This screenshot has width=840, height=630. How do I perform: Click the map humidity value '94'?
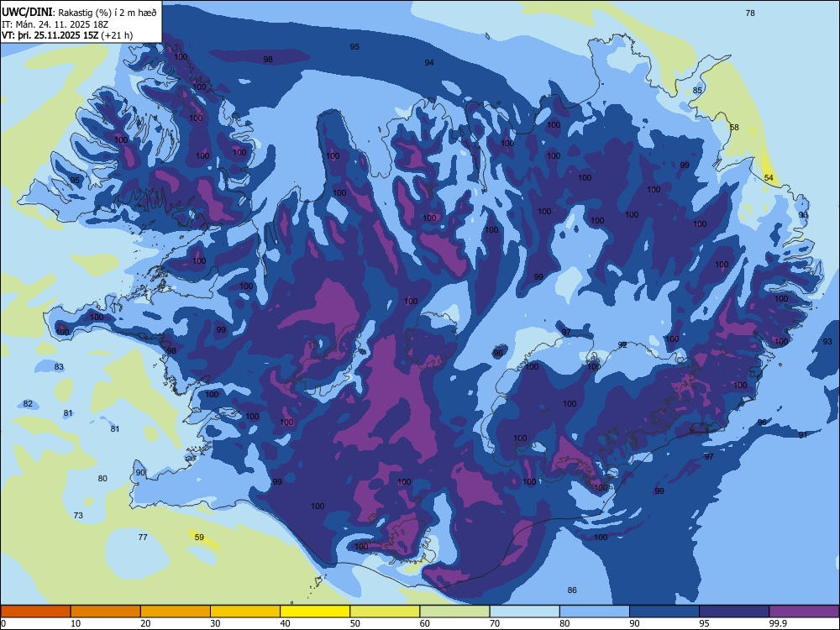click(x=429, y=63)
